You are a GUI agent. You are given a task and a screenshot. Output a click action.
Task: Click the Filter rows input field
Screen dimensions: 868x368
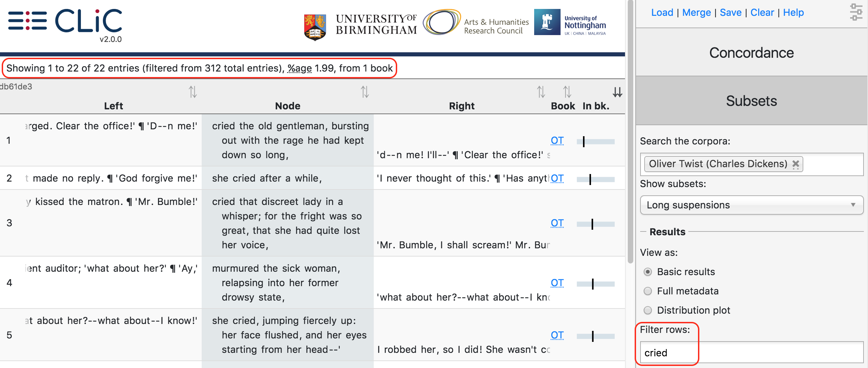click(x=752, y=353)
